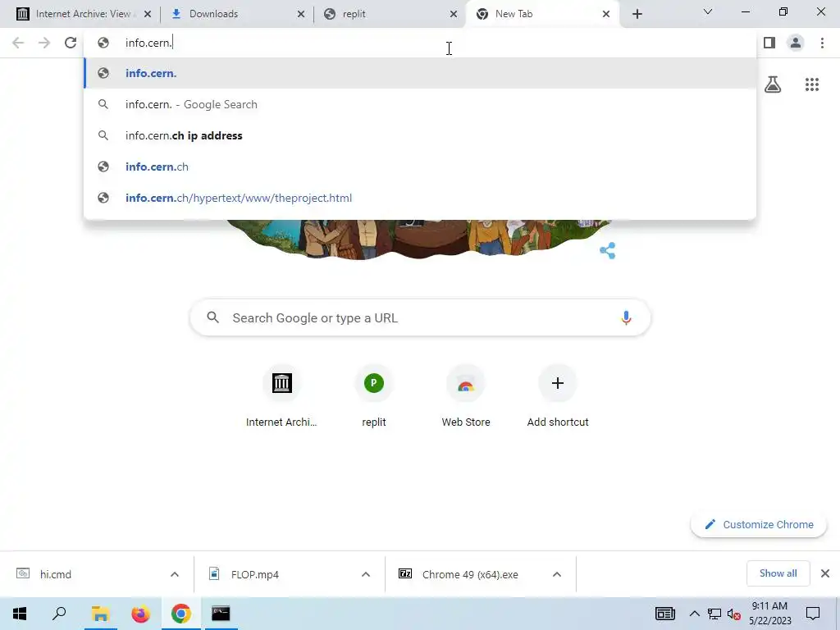Click the Customize Chrome button
The height and width of the screenshot is (630, 840).
(x=759, y=524)
